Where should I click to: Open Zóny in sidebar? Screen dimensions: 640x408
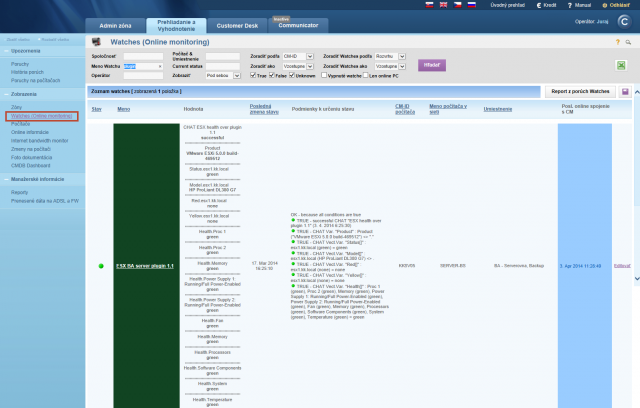[16, 107]
